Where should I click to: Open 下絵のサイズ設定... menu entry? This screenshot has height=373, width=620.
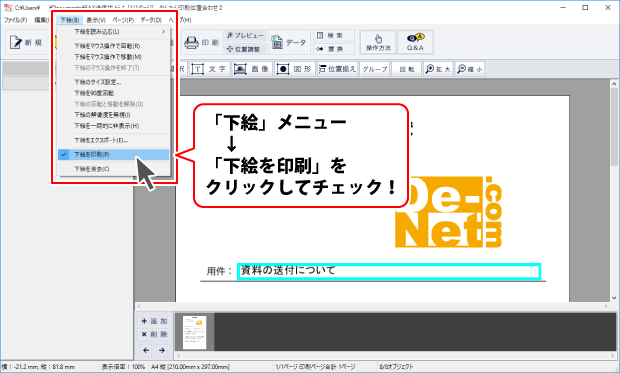[x=113, y=82]
